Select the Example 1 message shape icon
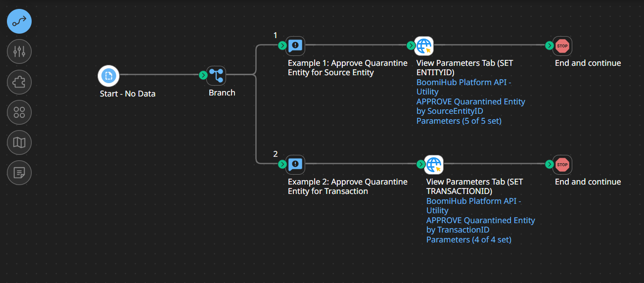 tap(295, 46)
